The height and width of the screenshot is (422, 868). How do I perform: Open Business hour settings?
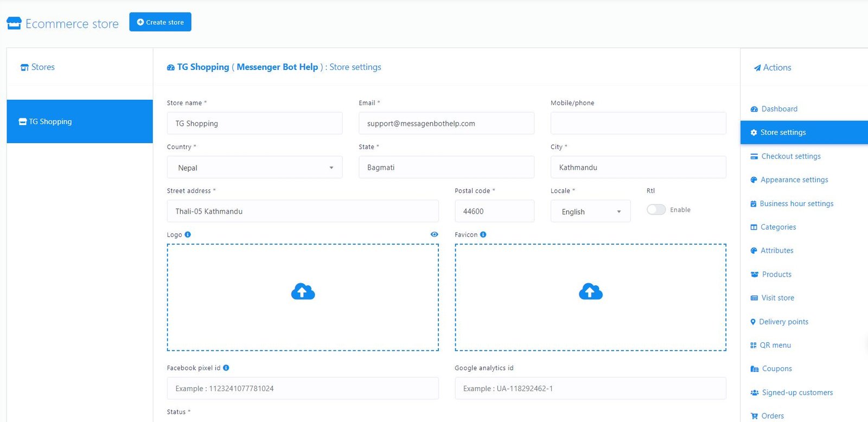[x=796, y=203]
